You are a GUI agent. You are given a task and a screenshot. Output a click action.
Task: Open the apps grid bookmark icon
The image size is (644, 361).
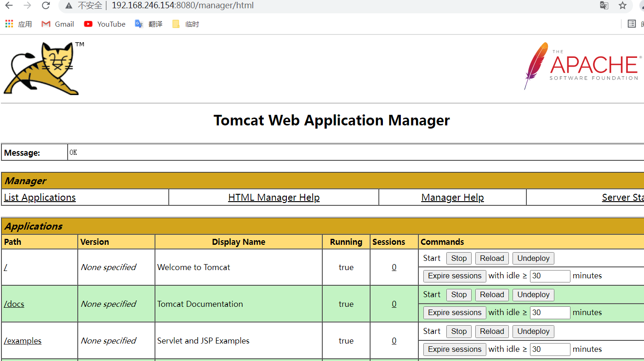(x=9, y=24)
